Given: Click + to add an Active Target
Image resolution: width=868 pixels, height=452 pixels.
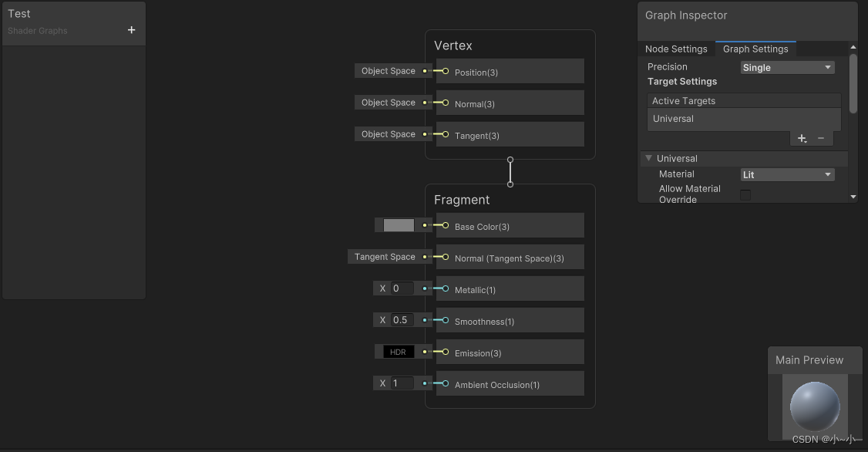Looking at the screenshot, I should point(801,138).
